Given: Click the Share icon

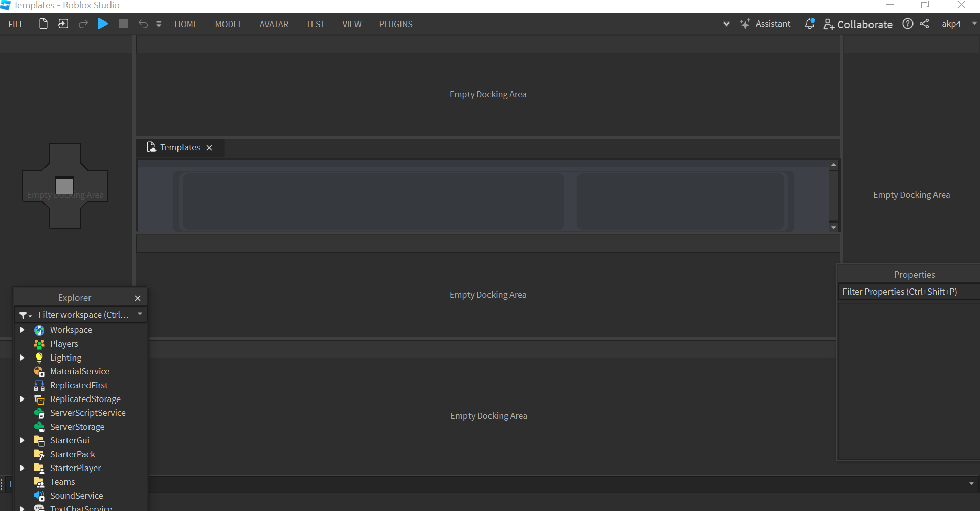Looking at the screenshot, I should tap(924, 24).
